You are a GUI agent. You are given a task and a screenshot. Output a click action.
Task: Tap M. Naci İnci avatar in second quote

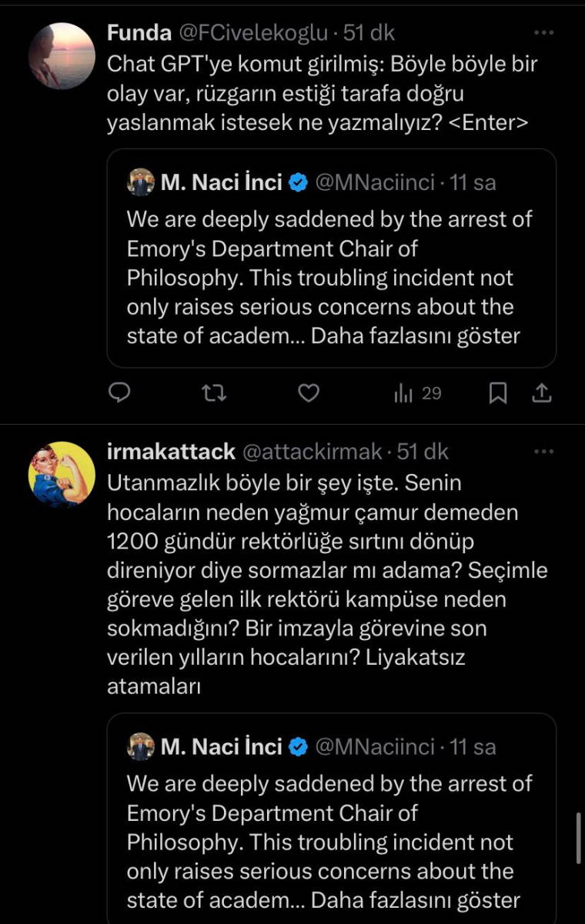click(x=141, y=747)
